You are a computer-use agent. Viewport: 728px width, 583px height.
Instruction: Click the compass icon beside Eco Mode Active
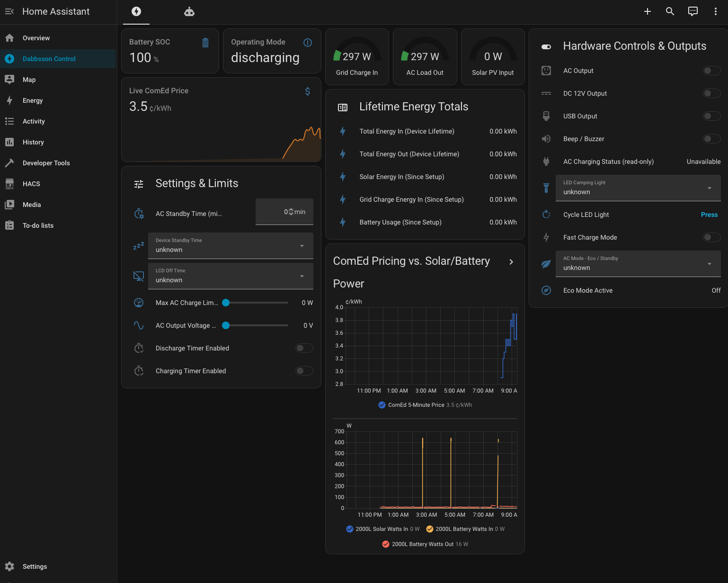[546, 290]
